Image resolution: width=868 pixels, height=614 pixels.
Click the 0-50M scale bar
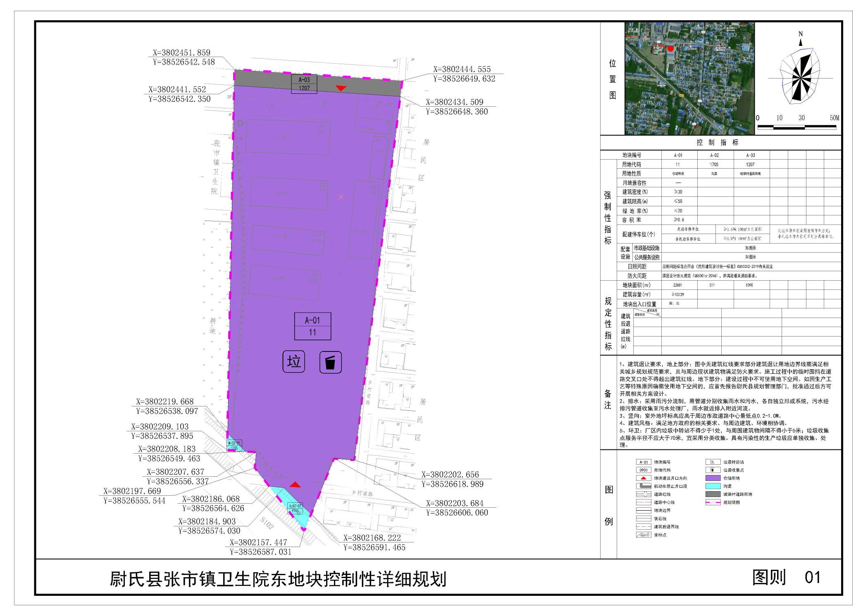pos(796,127)
